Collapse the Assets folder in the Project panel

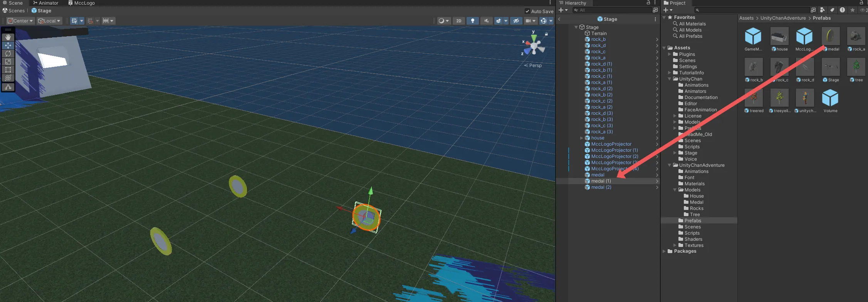coord(664,48)
